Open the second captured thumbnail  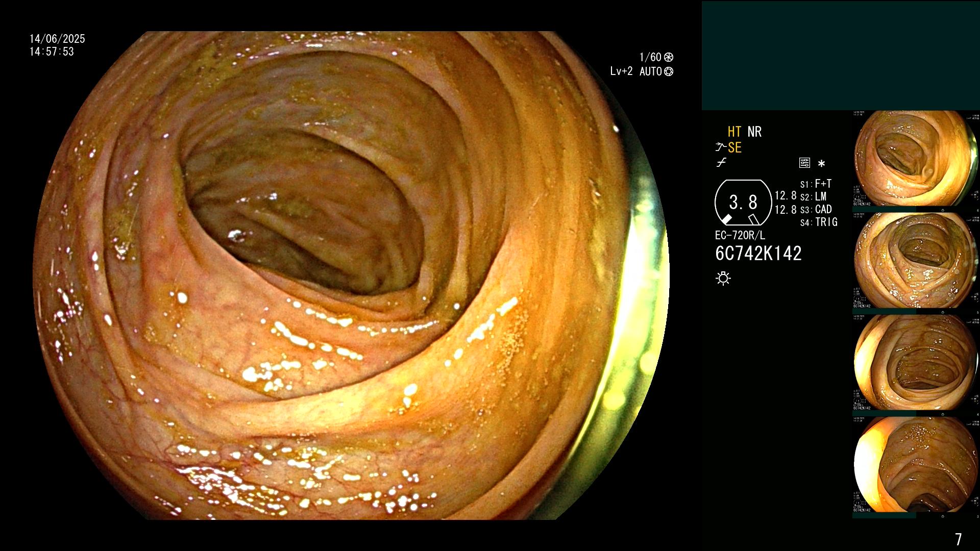pyautogui.click(x=916, y=261)
